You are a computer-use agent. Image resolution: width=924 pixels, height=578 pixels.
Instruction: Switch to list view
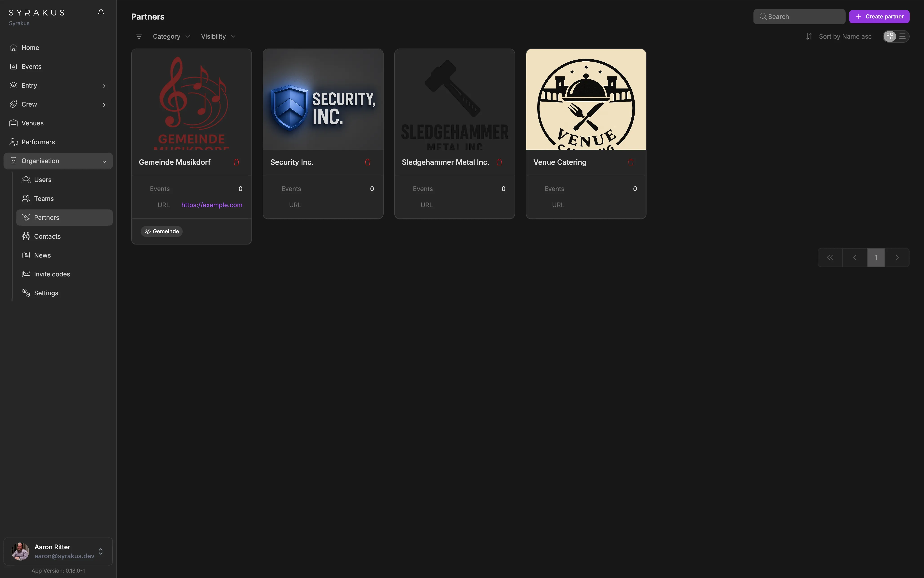(x=903, y=36)
